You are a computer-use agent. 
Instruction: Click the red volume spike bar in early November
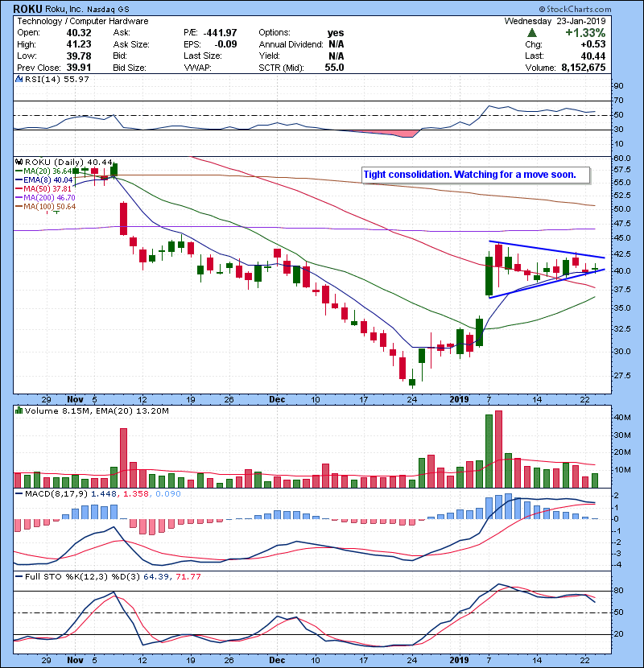click(124, 458)
